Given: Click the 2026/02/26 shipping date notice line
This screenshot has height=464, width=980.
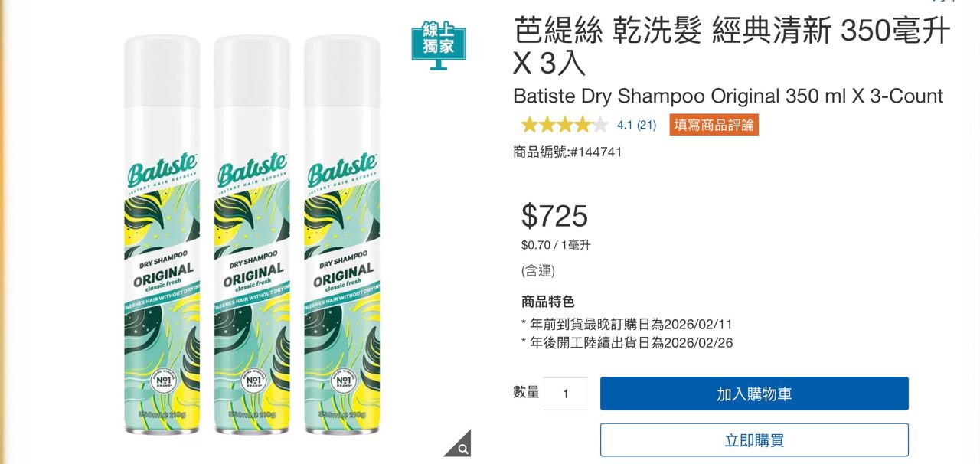Looking at the screenshot, I should point(627,342).
